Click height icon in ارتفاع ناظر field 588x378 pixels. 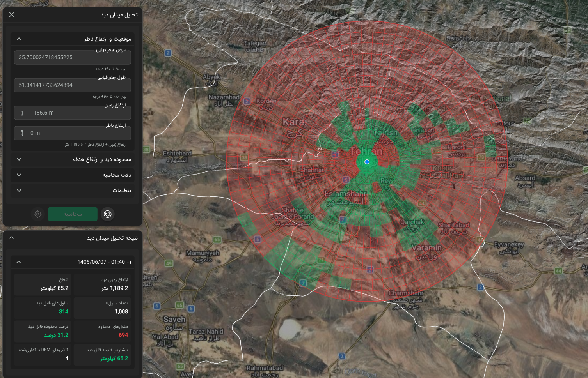coord(22,133)
